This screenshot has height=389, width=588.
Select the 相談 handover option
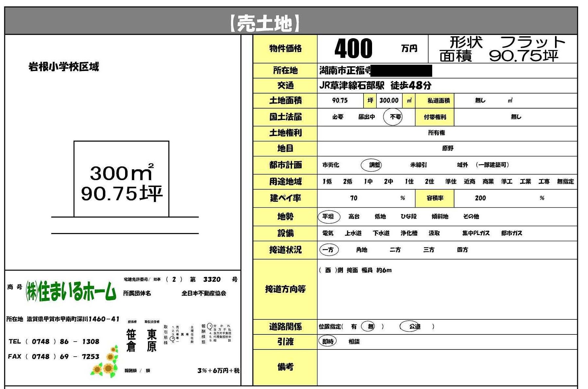(x=354, y=342)
